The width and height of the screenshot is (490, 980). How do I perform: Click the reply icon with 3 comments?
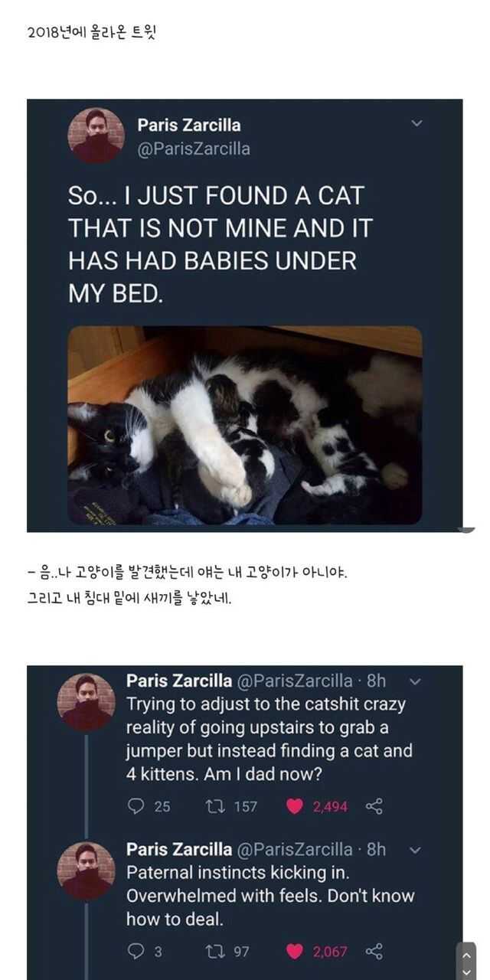coord(136,952)
